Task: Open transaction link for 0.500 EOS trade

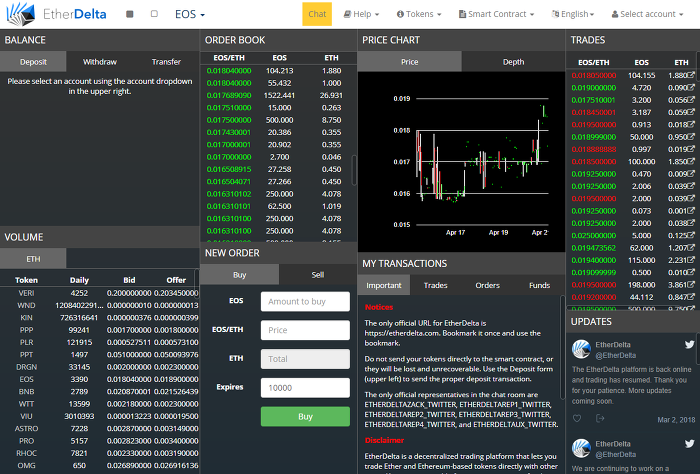Action: click(691, 272)
